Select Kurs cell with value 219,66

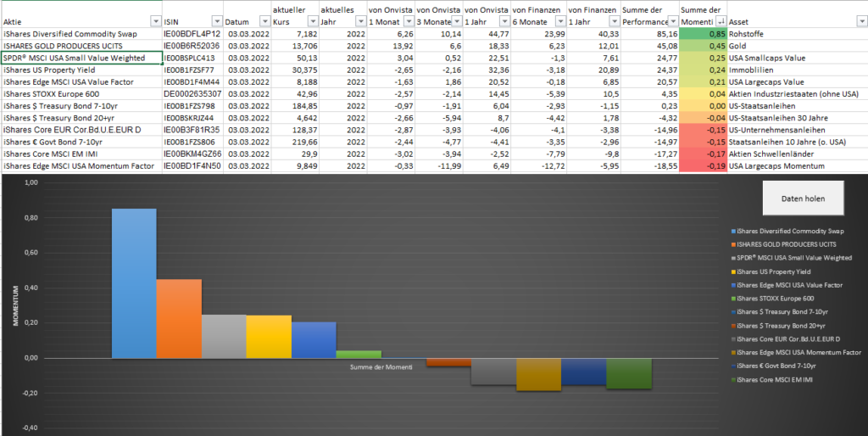pyautogui.click(x=295, y=143)
